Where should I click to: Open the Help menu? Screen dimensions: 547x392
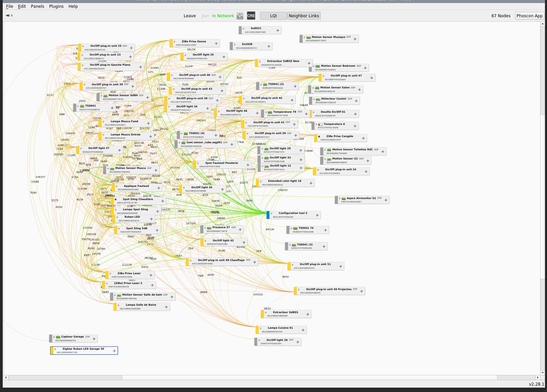tap(73, 6)
